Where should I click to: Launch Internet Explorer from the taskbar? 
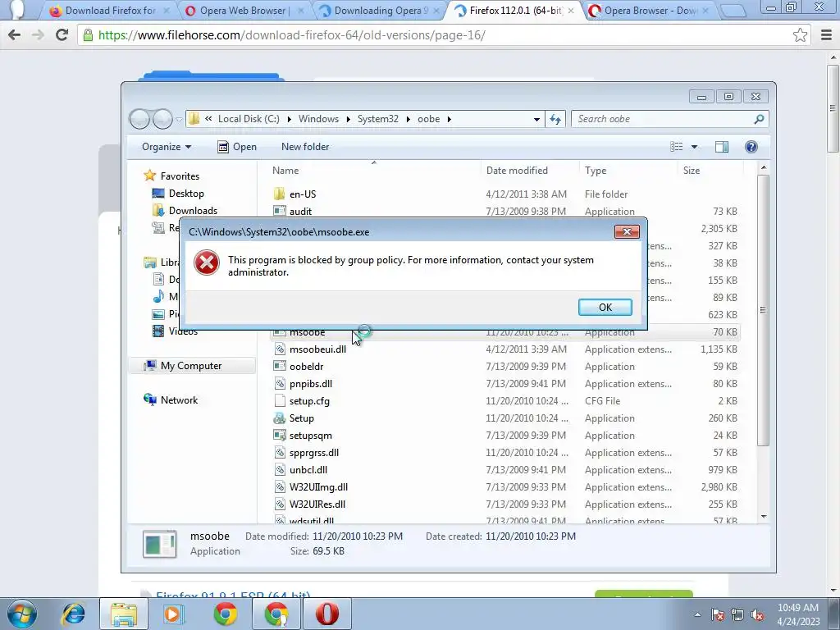point(73,614)
